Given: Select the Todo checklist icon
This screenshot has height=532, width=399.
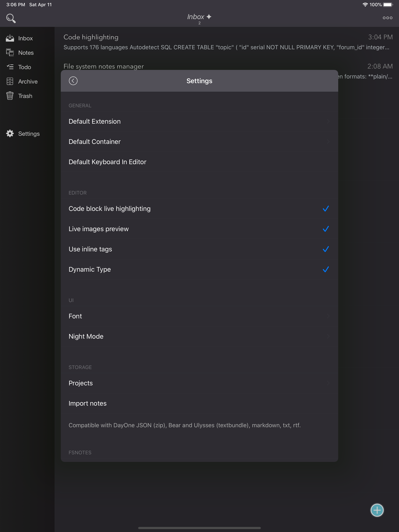Looking at the screenshot, I should coord(10,67).
